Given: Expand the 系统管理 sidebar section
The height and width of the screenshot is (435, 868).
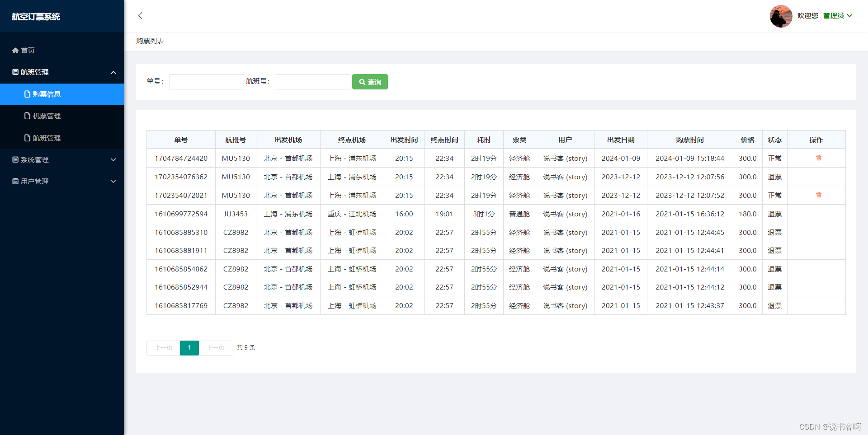Looking at the screenshot, I should pyautogui.click(x=62, y=160).
